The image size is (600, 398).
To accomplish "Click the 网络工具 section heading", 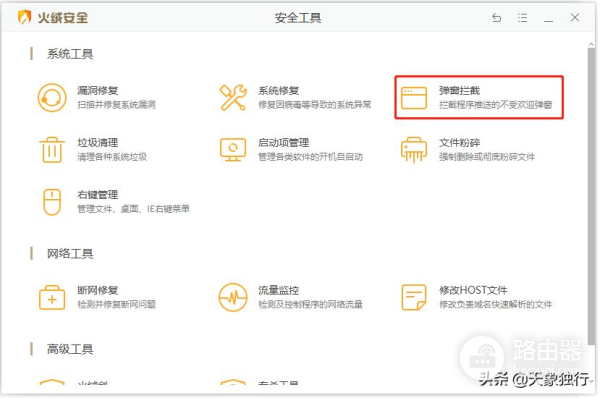I will point(70,254).
